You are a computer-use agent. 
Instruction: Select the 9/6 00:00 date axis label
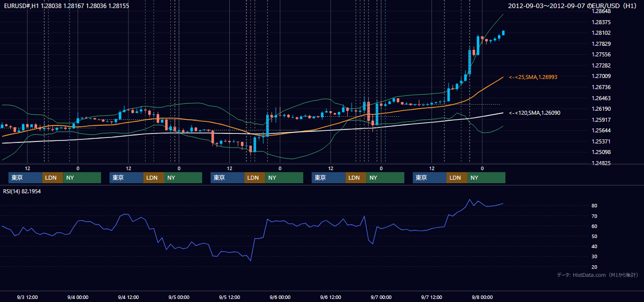click(x=280, y=297)
